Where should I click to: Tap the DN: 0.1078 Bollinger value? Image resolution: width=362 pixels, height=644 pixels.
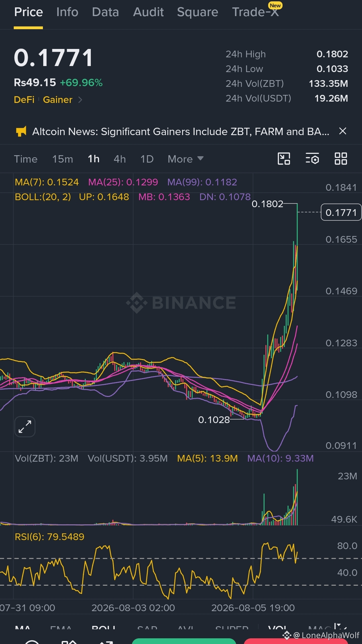(225, 197)
